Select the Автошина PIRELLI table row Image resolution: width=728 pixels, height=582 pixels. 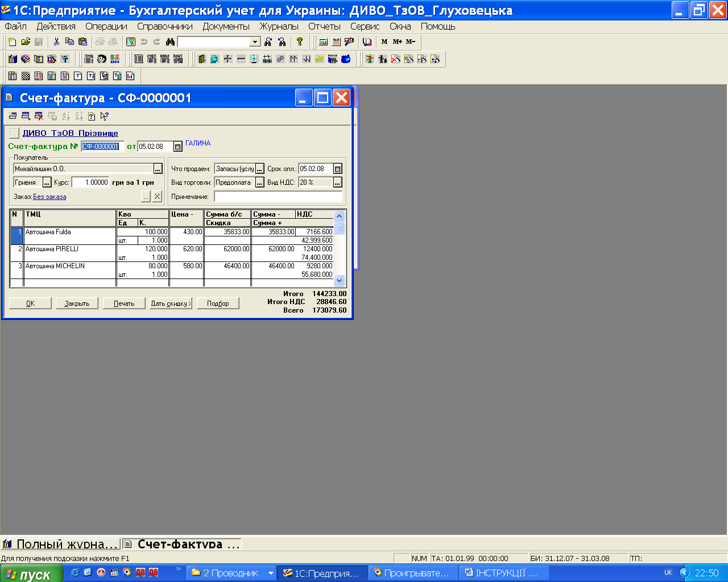(171, 253)
